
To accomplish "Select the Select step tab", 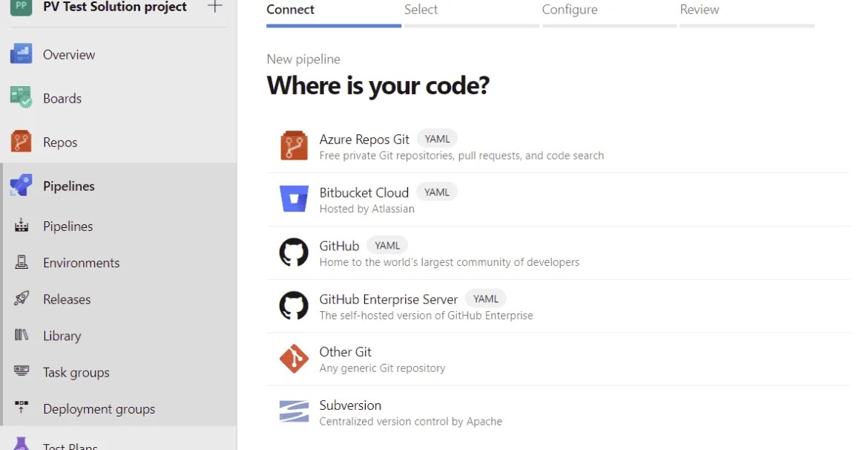I will pos(472,13).
